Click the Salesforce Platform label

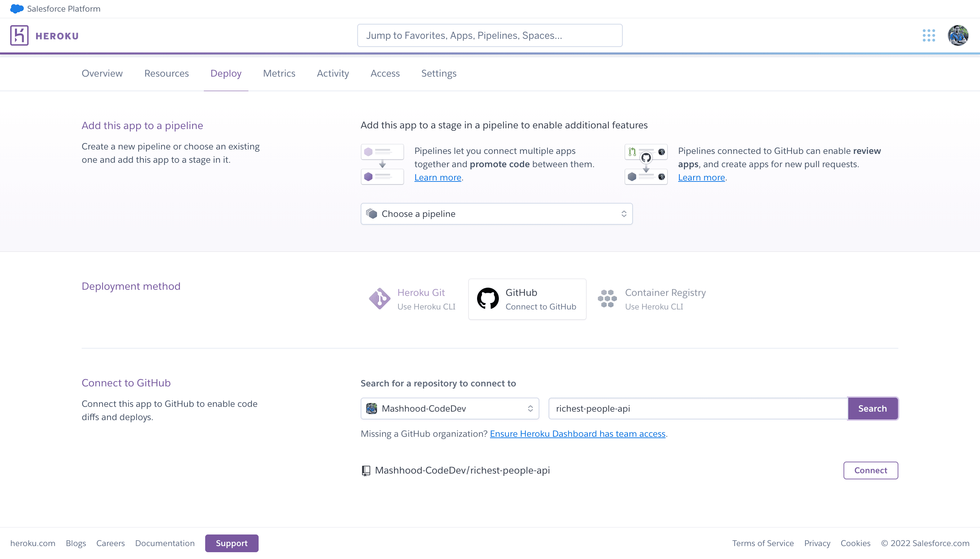click(x=64, y=9)
